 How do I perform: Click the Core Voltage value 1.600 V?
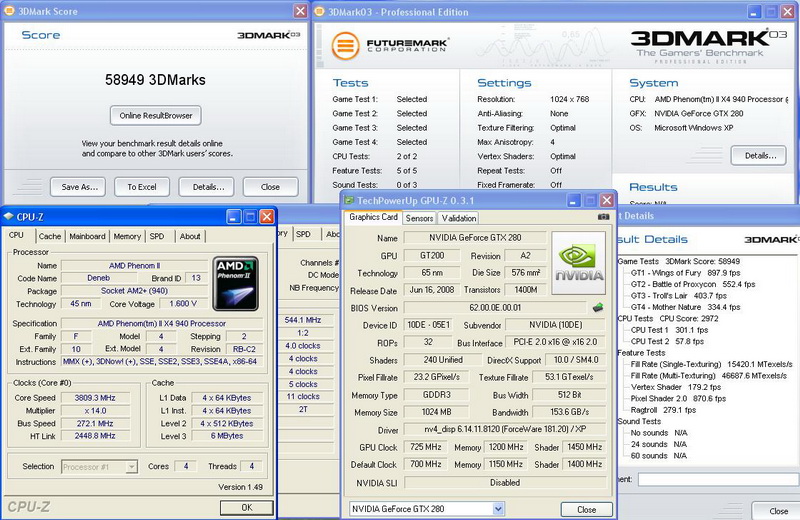pos(183,304)
